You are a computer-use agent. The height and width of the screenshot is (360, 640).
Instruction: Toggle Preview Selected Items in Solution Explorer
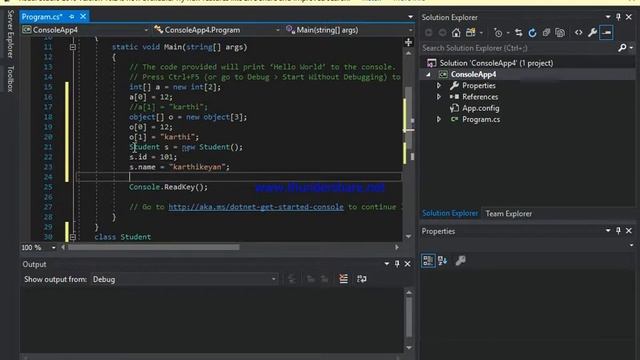[607, 33]
